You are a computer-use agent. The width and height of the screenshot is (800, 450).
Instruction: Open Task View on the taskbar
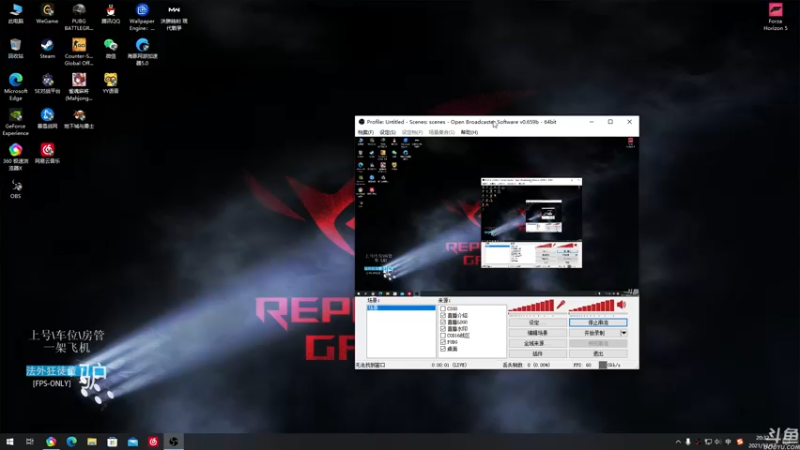click(30, 441)
